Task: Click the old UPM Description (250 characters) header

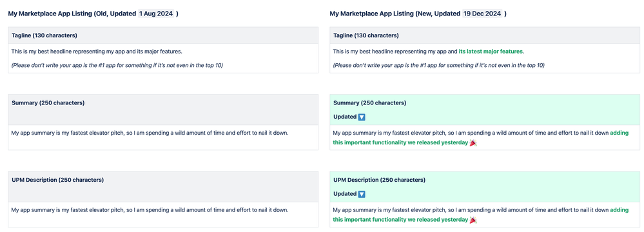Action: 163,187
